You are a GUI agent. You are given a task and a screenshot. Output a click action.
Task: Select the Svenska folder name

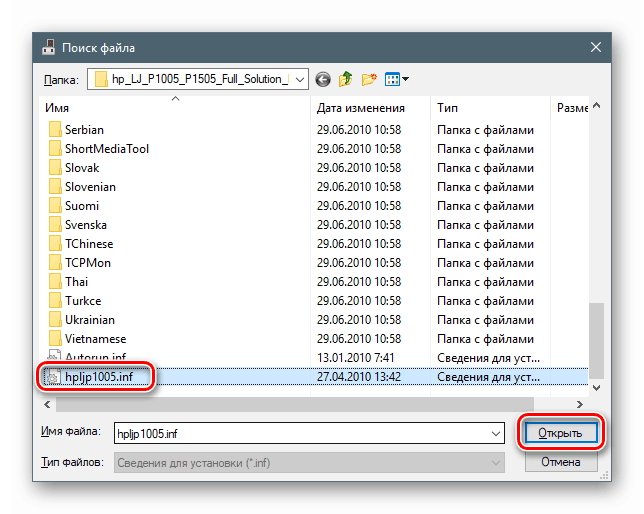coord(86,225)
